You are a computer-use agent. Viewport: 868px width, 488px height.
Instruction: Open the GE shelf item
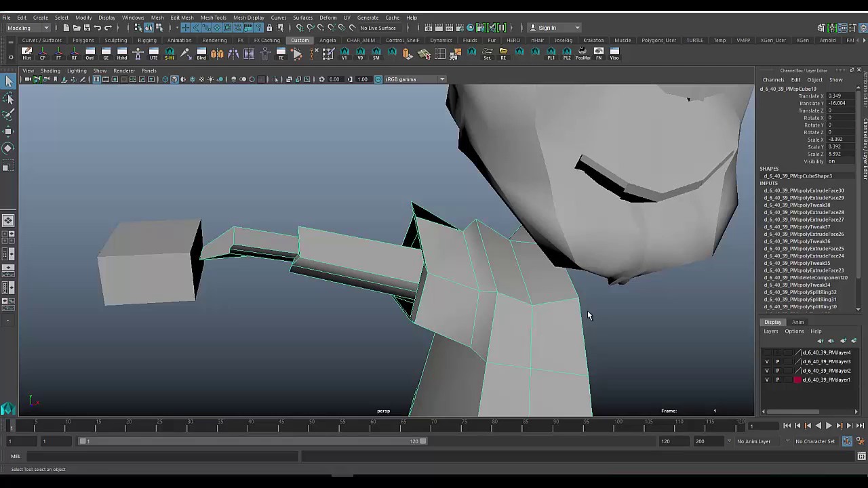point(106,53)
